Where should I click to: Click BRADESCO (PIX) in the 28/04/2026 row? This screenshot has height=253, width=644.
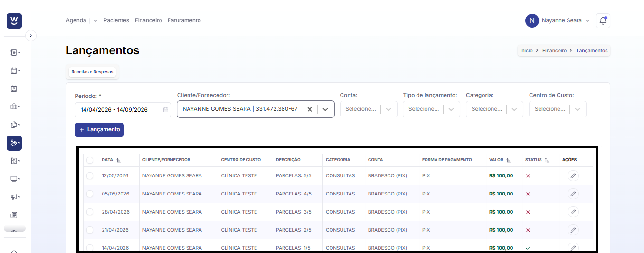point(388,212)
